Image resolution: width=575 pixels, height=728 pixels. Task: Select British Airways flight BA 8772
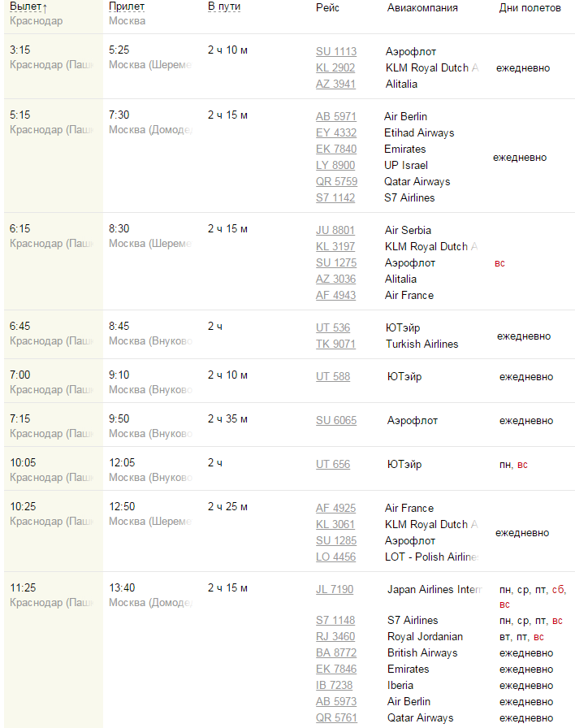click(335, 652)
